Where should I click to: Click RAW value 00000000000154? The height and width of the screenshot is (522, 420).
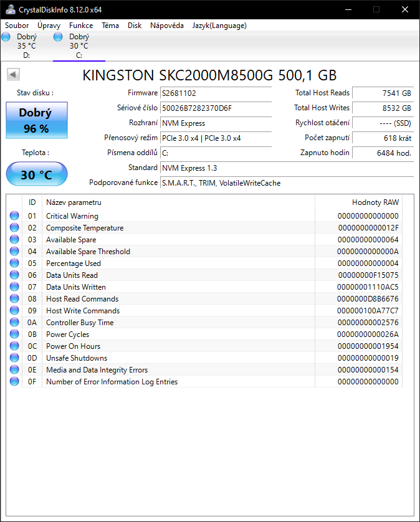click(368, 370)
